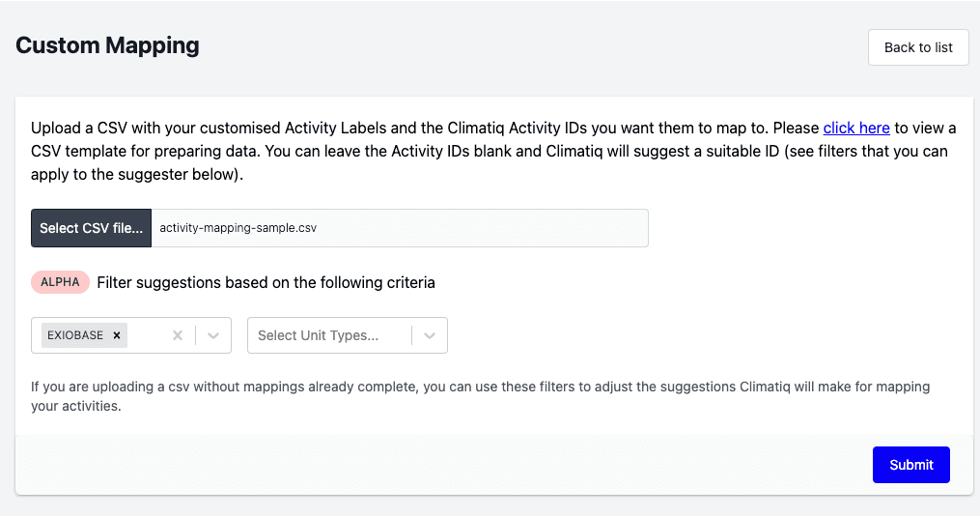This screenshot has width=980, height=517.
Task: Open the 'click here' CSV template link
Action: click(855, 128)
